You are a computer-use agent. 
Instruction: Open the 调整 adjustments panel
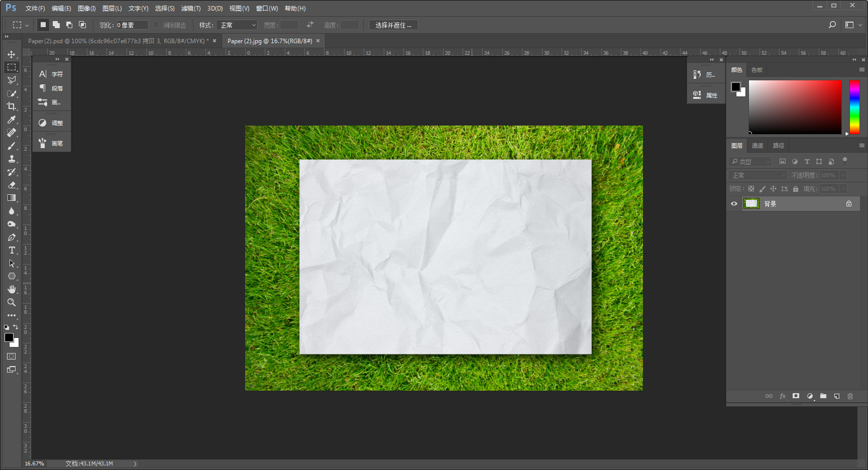tap(51, 123)
